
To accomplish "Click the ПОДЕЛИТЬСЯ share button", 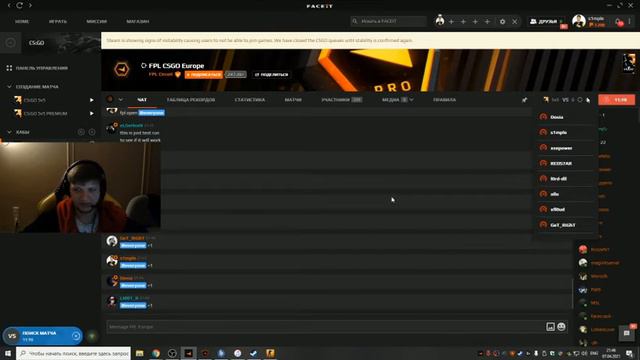I will (x=271, y=75).
